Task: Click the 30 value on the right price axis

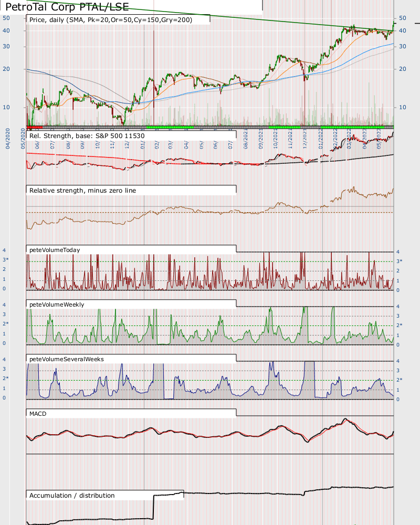Action: tap(403, 47)
